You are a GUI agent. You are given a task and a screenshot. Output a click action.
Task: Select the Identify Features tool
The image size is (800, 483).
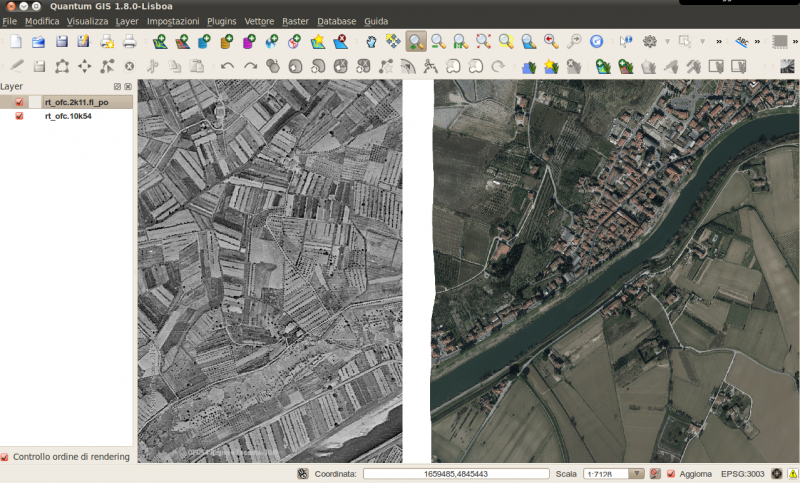coord(626,41)
